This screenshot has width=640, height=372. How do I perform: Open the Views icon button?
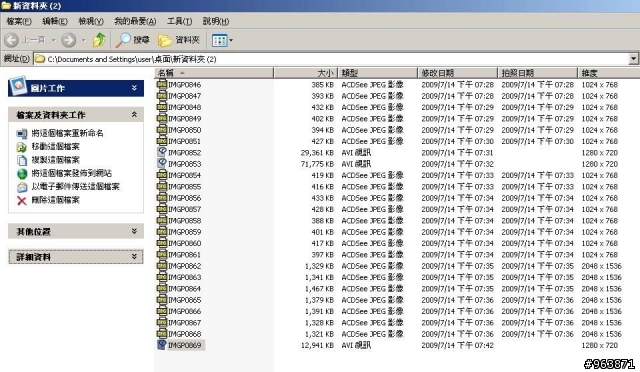click(x=219, y=40)
